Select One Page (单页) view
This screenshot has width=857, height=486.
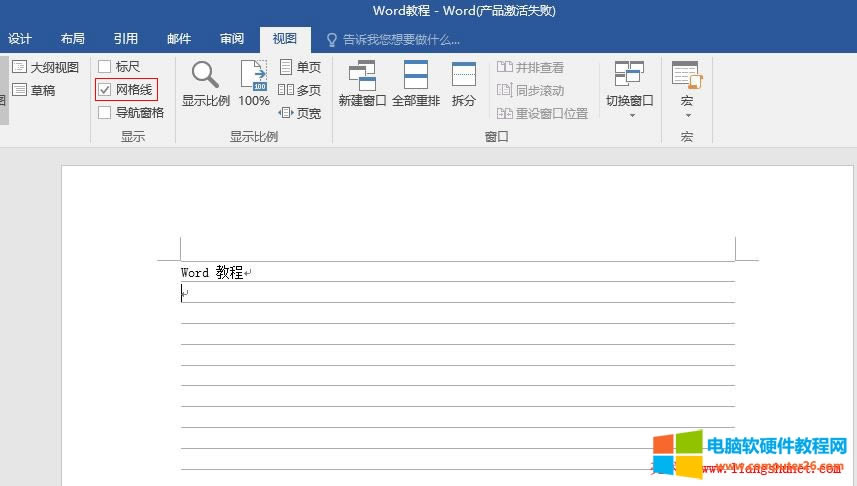300,67
